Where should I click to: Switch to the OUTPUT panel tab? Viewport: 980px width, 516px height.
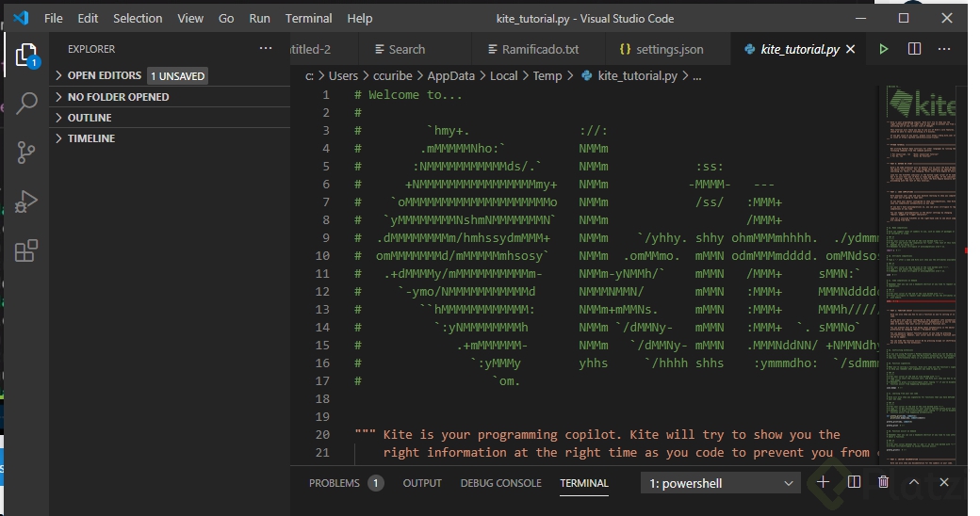pyautogui.click(x=422, y=483)
